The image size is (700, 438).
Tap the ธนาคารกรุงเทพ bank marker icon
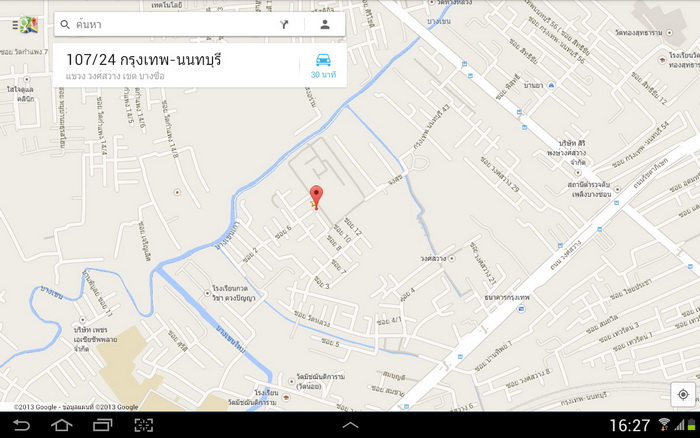coord(521,309)
